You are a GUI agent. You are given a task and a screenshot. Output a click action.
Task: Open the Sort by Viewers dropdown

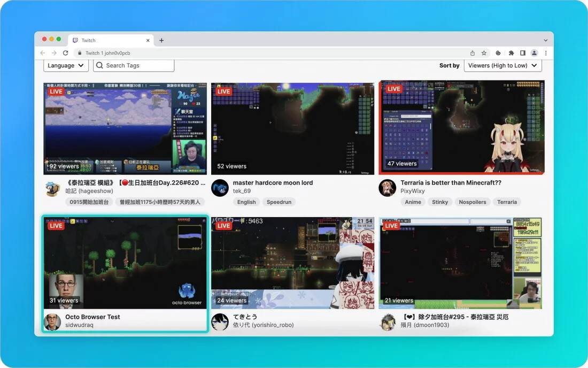[x=502, y=65]
